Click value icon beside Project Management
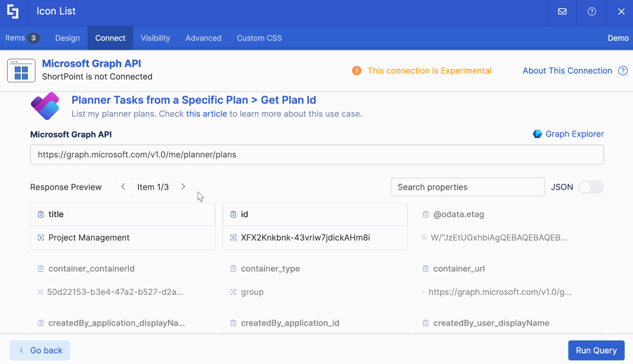This screenshot has height=364, width=633. coord(41,238)
